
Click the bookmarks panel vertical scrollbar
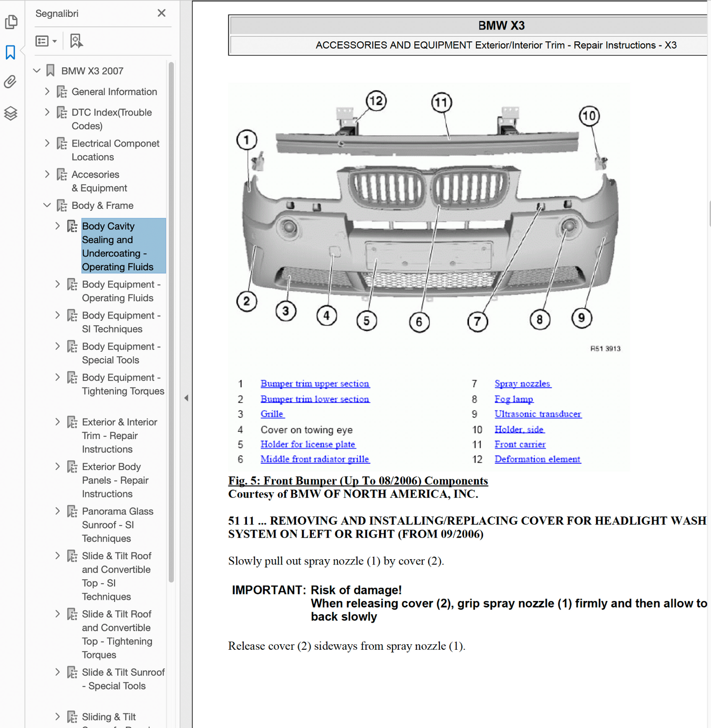(x=171, y=320)
